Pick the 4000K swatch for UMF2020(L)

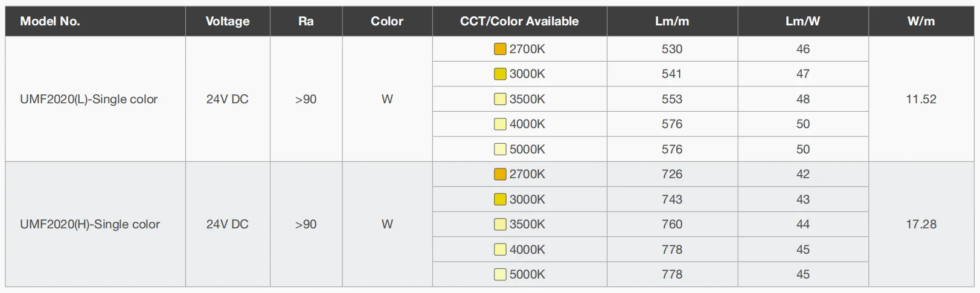pos(500,124)
